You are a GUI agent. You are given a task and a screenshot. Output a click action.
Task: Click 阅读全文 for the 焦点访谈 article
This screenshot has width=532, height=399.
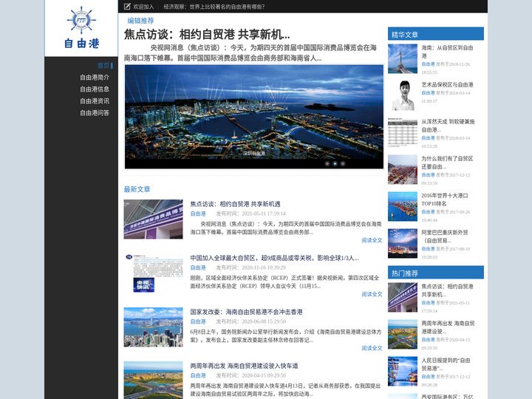point(372,240)
